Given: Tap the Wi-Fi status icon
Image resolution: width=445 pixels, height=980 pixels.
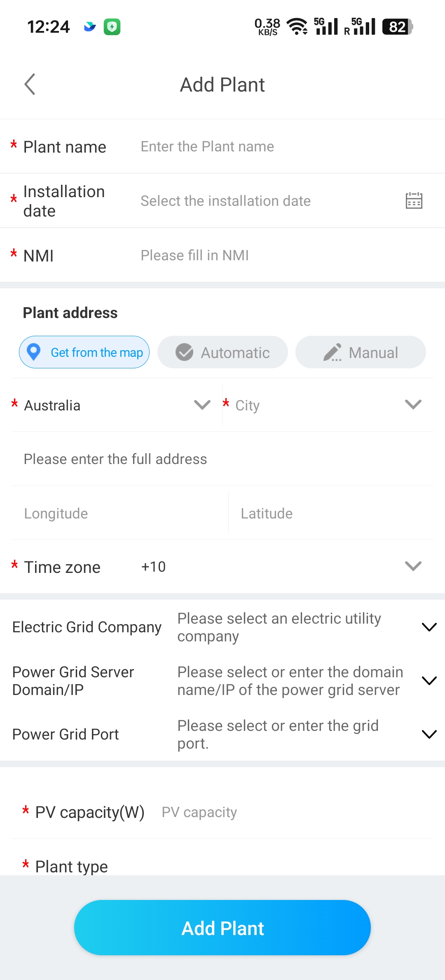Looking at the screenshot, I should point(297,27).
